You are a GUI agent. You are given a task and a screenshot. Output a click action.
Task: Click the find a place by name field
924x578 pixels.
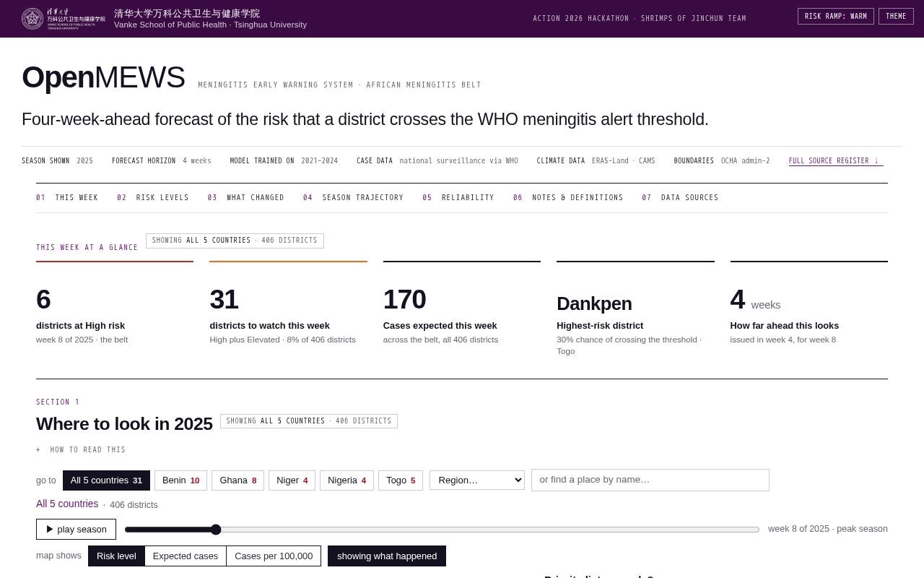pyautogui.click(x=650, y=480)
